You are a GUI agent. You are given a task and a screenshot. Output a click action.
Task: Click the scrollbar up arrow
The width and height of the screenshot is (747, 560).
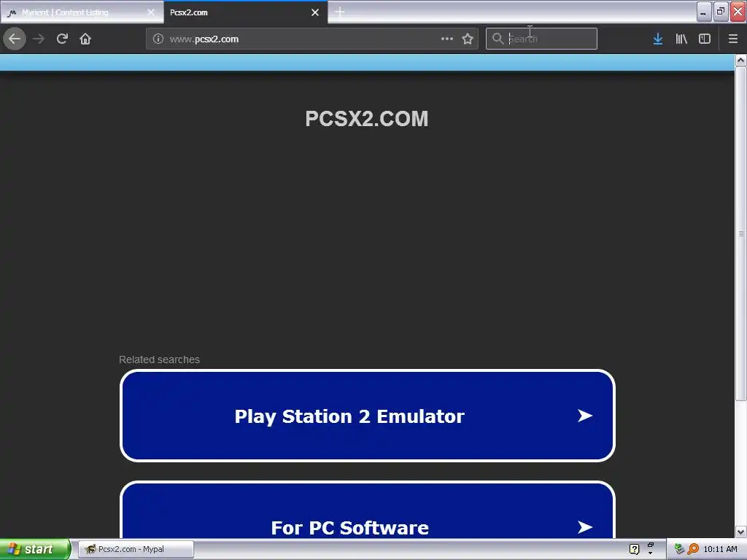point(740,61)
